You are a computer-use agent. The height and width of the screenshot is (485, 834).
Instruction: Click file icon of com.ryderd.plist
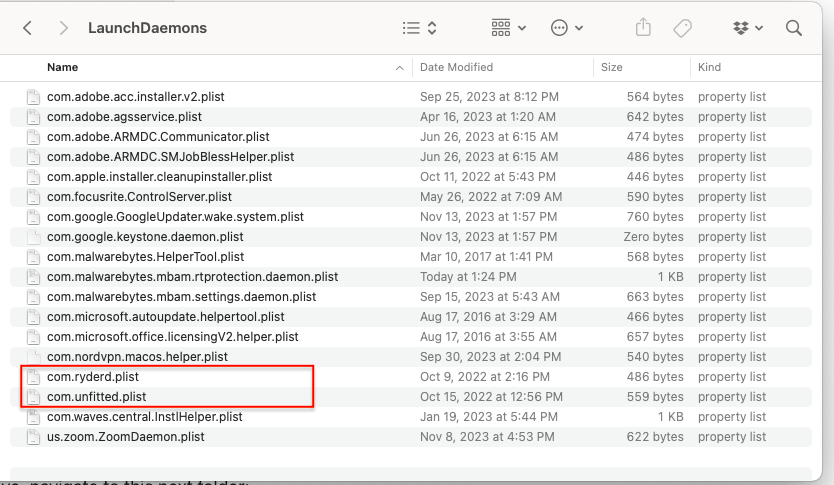(x=34, y=377)
